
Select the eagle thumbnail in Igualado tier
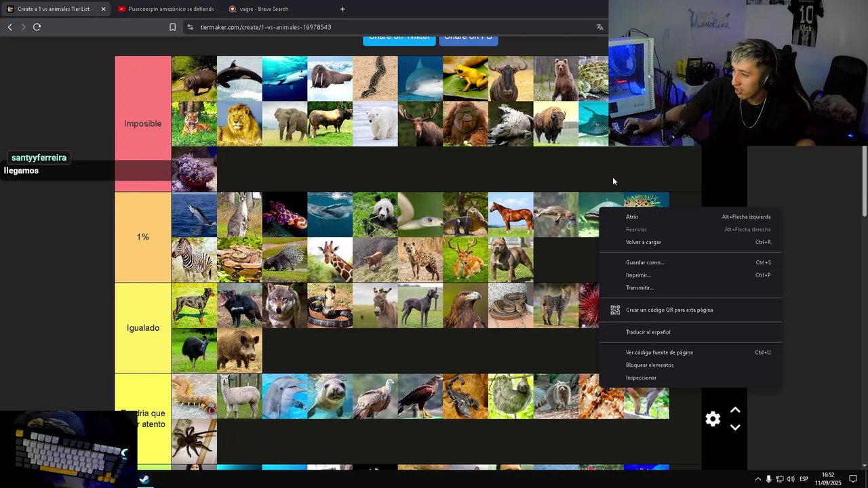point(465,306)
